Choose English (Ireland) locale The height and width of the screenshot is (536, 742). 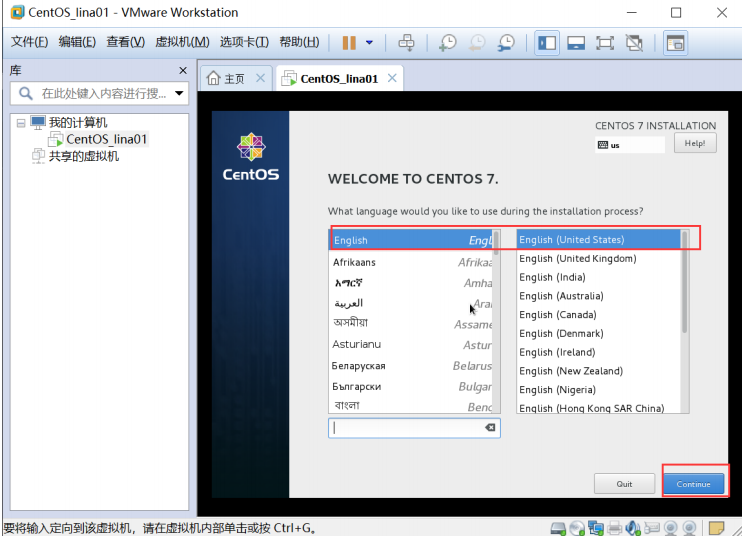point(599,352)
